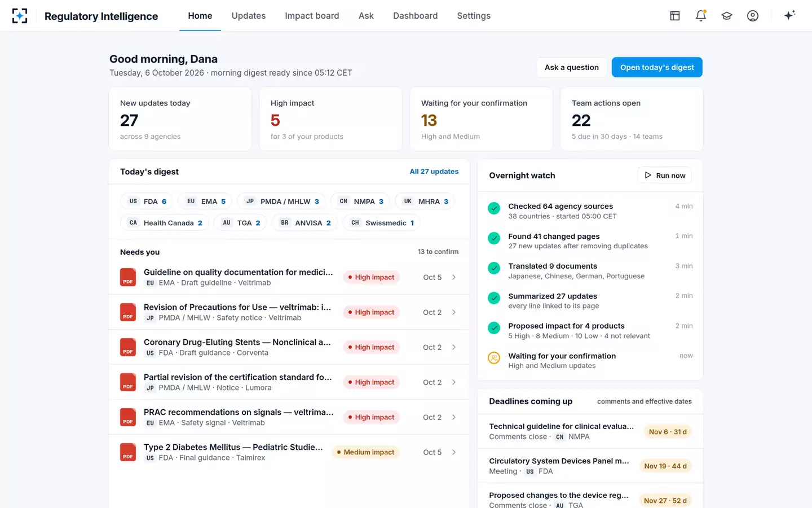The width and height of the screenshot is (812, 508).
Task: Open the Technical guideline for clinical evaluation deadline
Action: coord(590,431)
